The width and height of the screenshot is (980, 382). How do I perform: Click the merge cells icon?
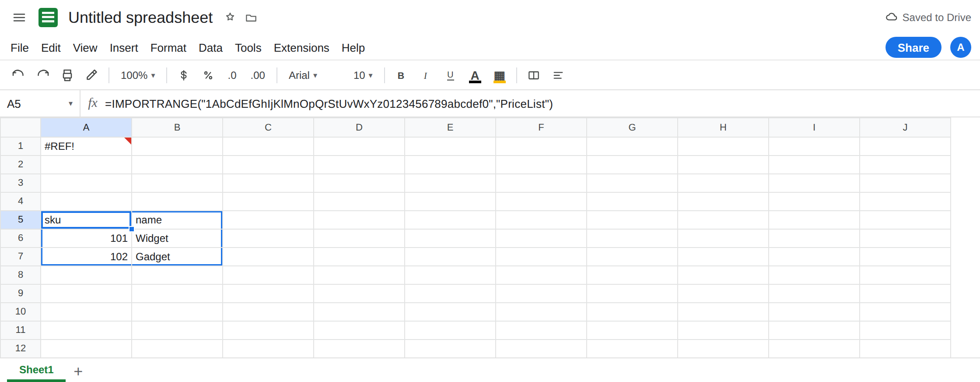[x=534, y=75]
